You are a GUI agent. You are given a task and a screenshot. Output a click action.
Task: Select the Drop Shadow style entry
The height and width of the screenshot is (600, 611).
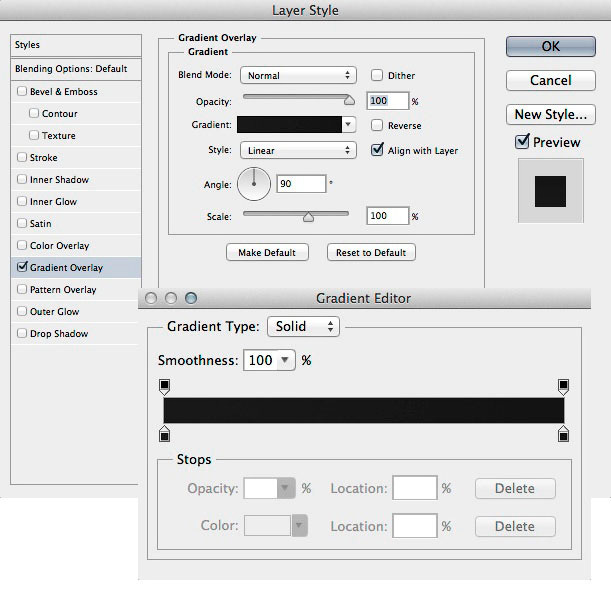[59, 334]
